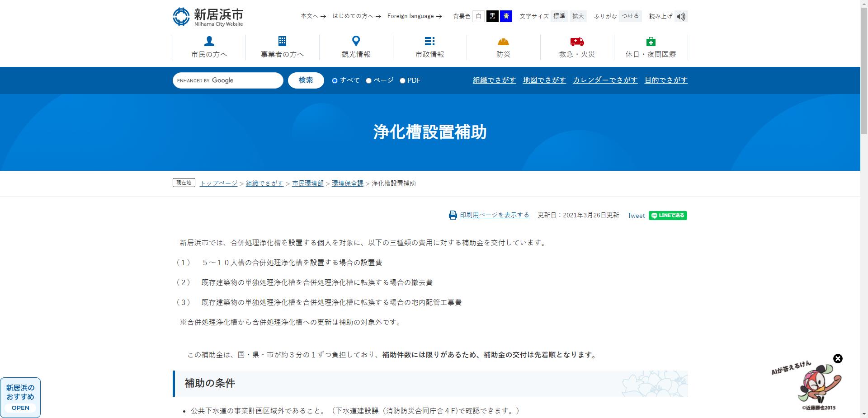Open 組織でさがす link

tap(494, 80)
